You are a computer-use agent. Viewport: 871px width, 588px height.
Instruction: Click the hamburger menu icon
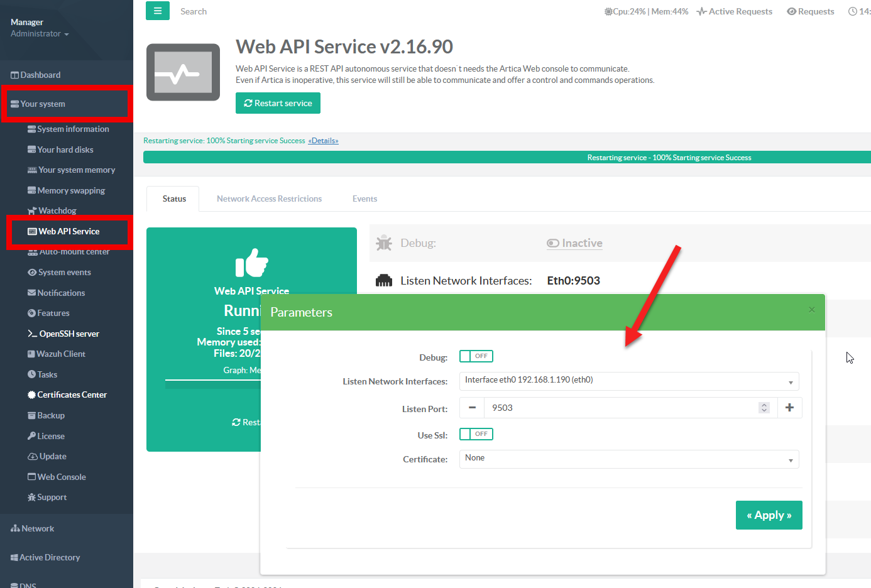pos(158,11)
